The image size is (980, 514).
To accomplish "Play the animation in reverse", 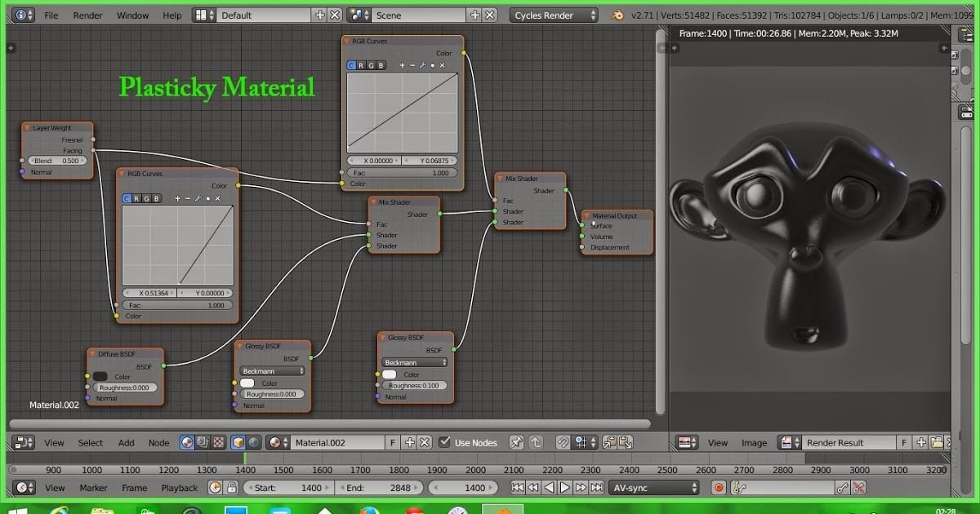I will (549, 488).
